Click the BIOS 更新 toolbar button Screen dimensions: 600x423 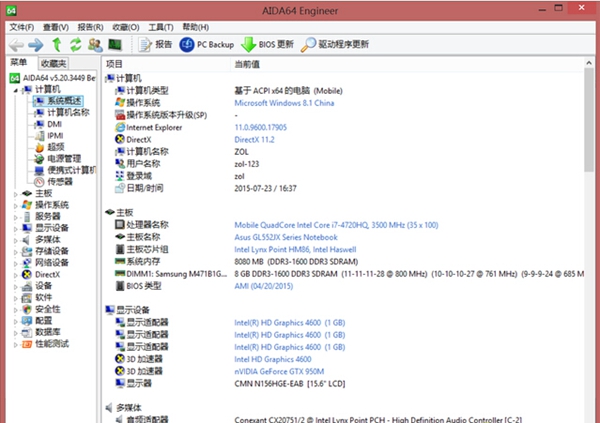[268, 45]
